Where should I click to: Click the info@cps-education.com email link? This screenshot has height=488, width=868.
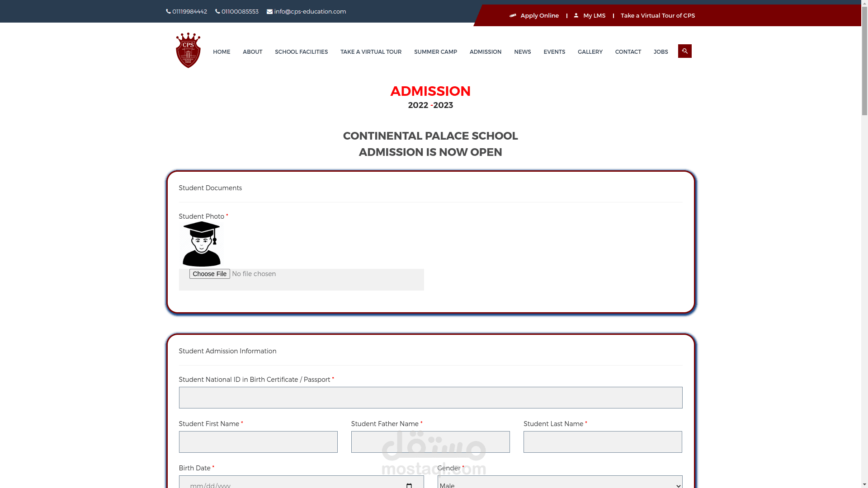[310, 12]
